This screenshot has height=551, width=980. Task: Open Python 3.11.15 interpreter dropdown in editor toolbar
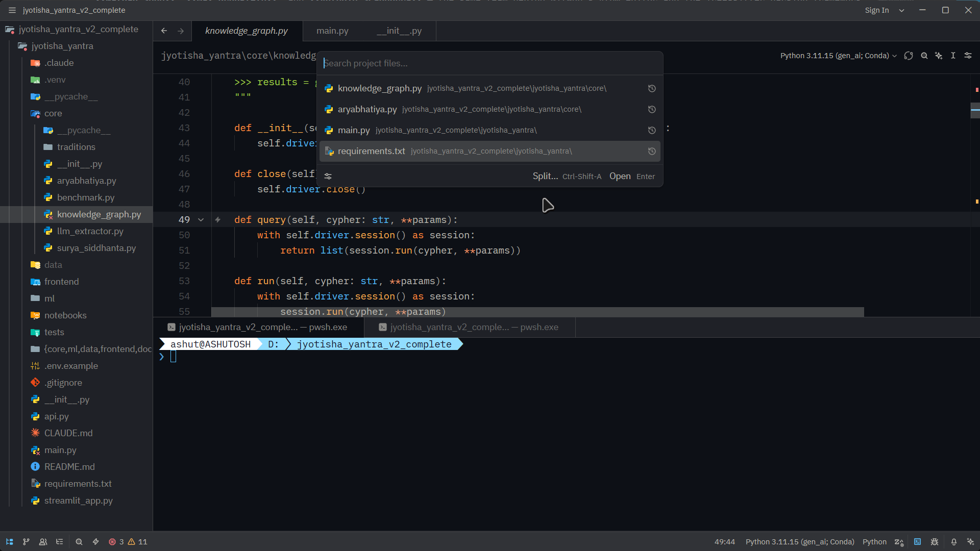(838, 56)
